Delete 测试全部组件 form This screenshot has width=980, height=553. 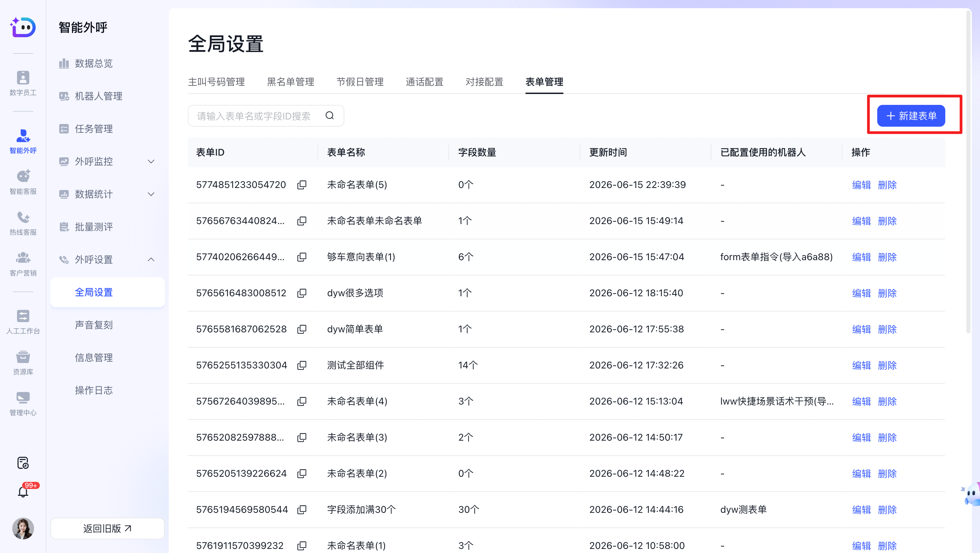(x=887, y=365)
